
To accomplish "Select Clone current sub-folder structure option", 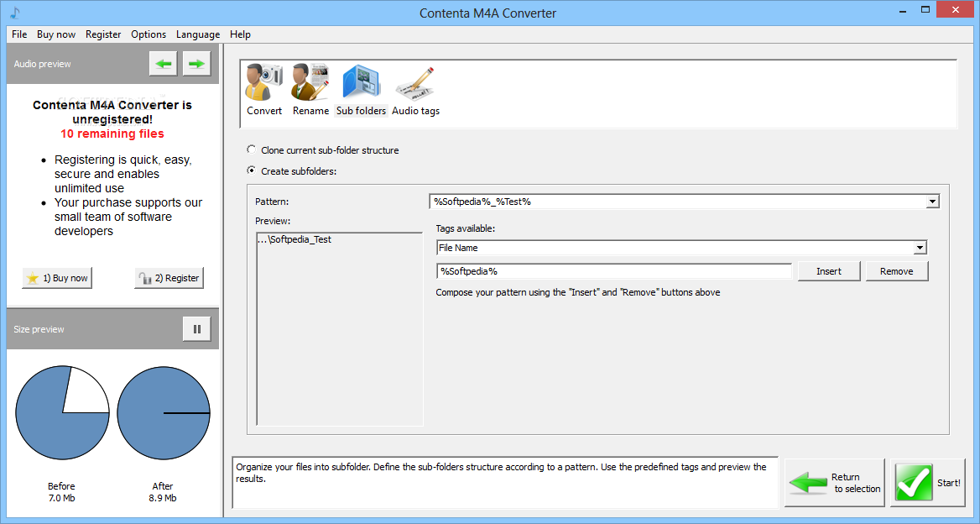I will pyautogui.click(x=323, y=150).
